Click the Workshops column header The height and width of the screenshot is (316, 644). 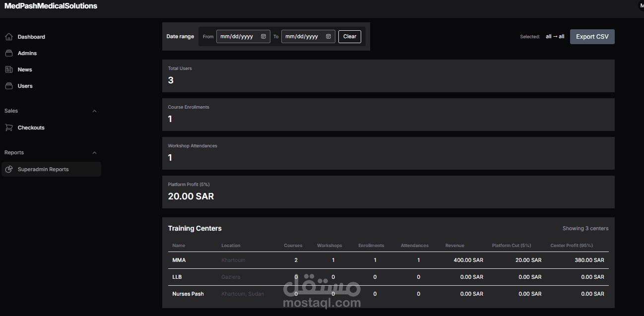click(329, 246)
